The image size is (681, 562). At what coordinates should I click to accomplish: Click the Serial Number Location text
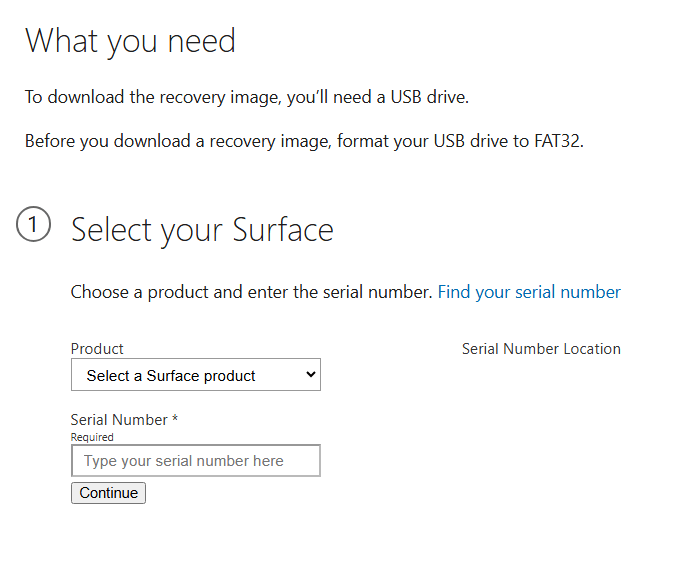pos(541,349)
